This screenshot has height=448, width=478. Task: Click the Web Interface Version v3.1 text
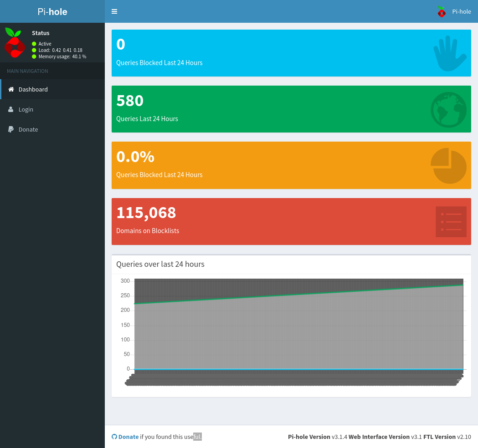tap(385, 437)
